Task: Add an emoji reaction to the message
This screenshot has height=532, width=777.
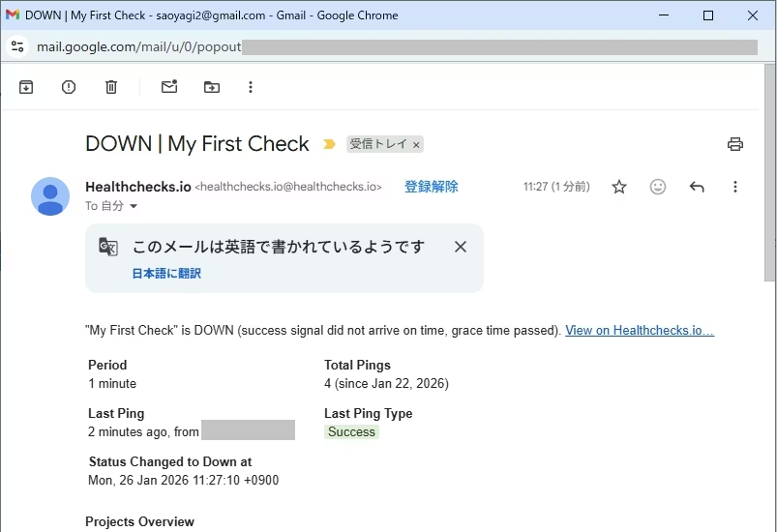Action: tap(658, 187)
